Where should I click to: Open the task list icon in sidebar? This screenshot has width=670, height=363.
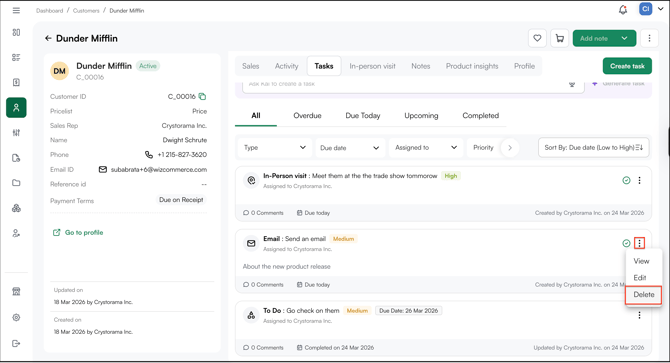tap(16, 58)
